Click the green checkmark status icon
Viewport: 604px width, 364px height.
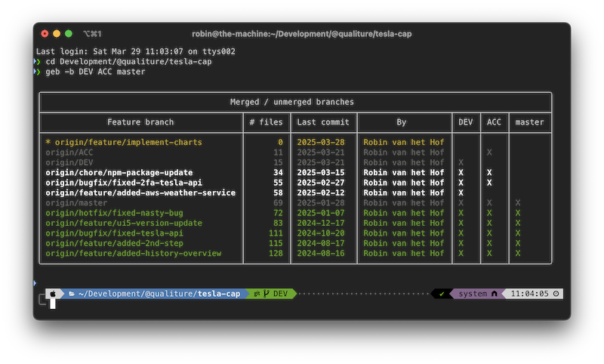[x=442, y=294]
